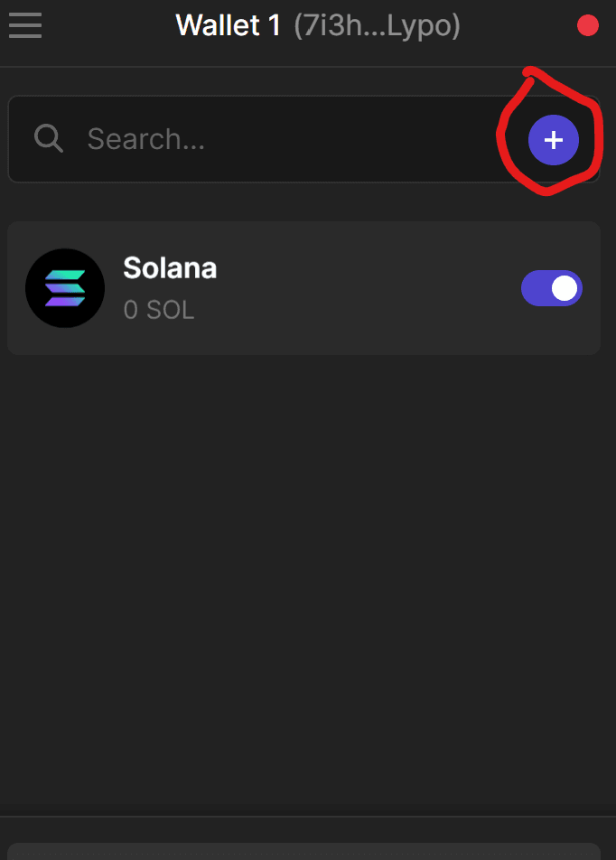Click the 0 SOL balance text

(159, 310)
